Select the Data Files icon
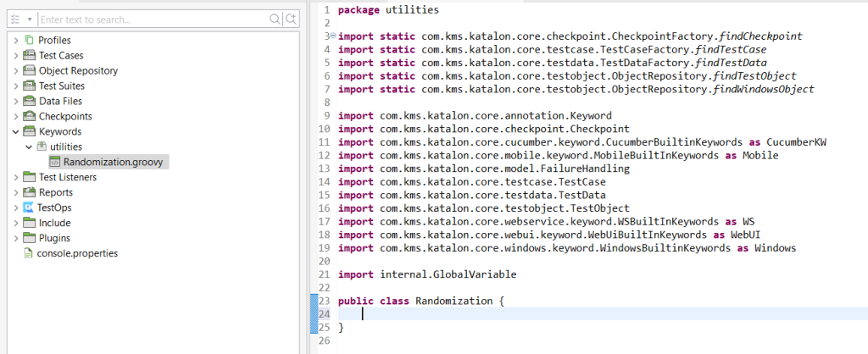 click(x=30, y=102)
